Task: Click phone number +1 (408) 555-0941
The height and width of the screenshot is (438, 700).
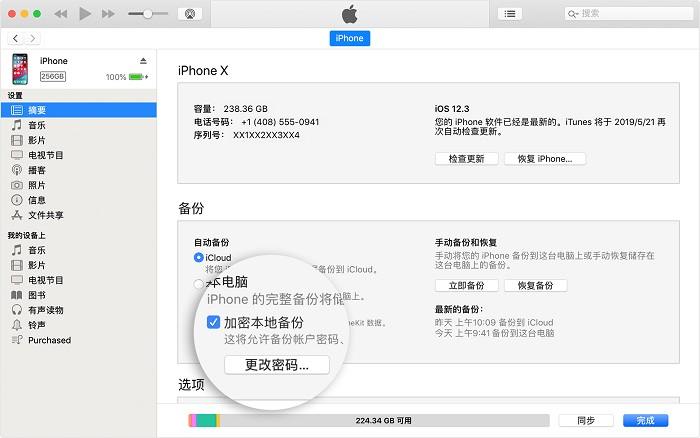Action: [x=280, y=122]
